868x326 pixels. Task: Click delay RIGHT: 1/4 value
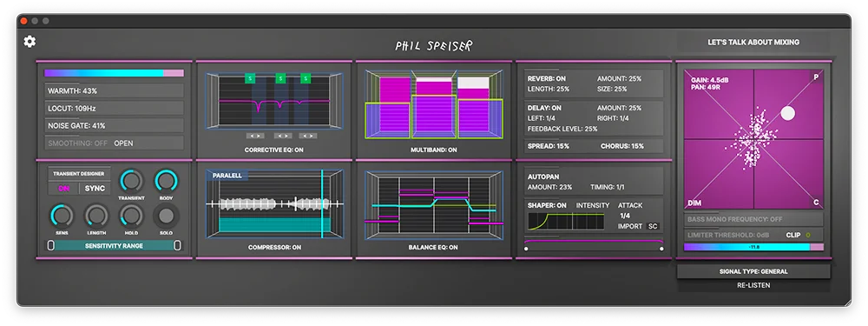[614, 118]
